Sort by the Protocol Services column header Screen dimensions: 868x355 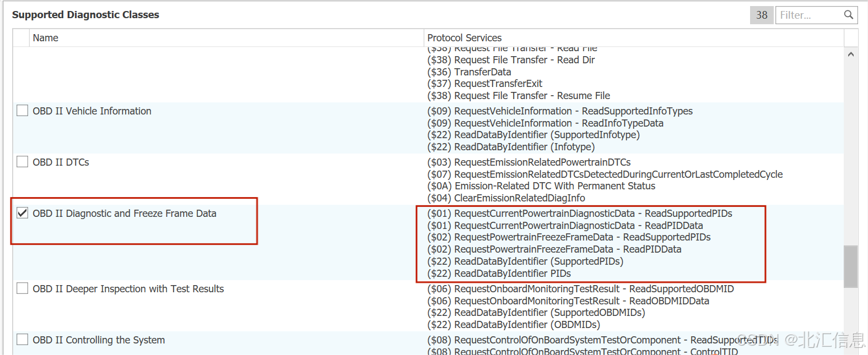point(634,38)
